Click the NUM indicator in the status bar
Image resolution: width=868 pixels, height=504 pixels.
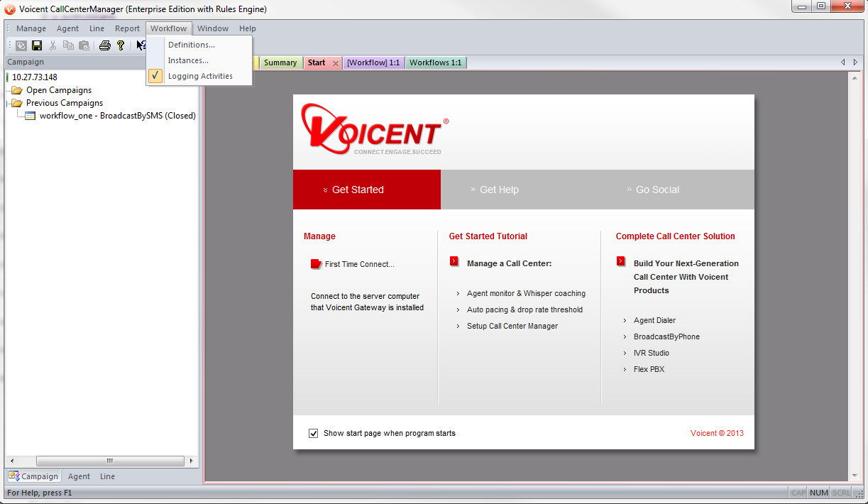(818, 493)
